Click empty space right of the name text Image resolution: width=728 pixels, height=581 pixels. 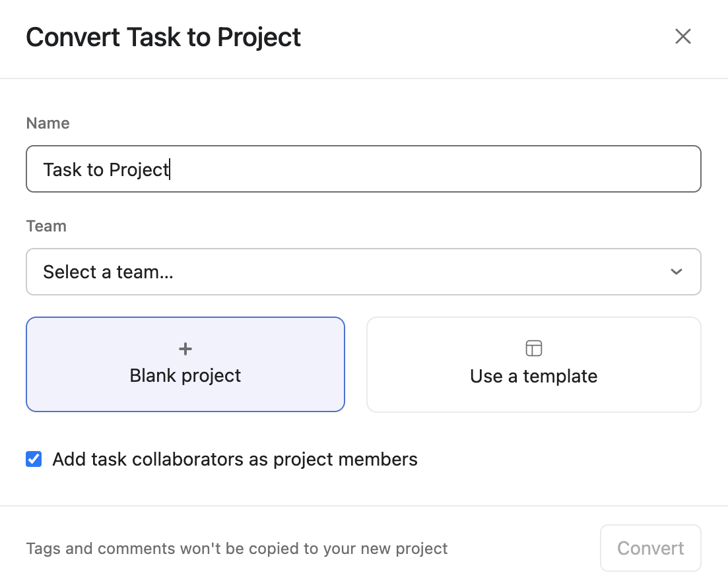click(436, 169)
